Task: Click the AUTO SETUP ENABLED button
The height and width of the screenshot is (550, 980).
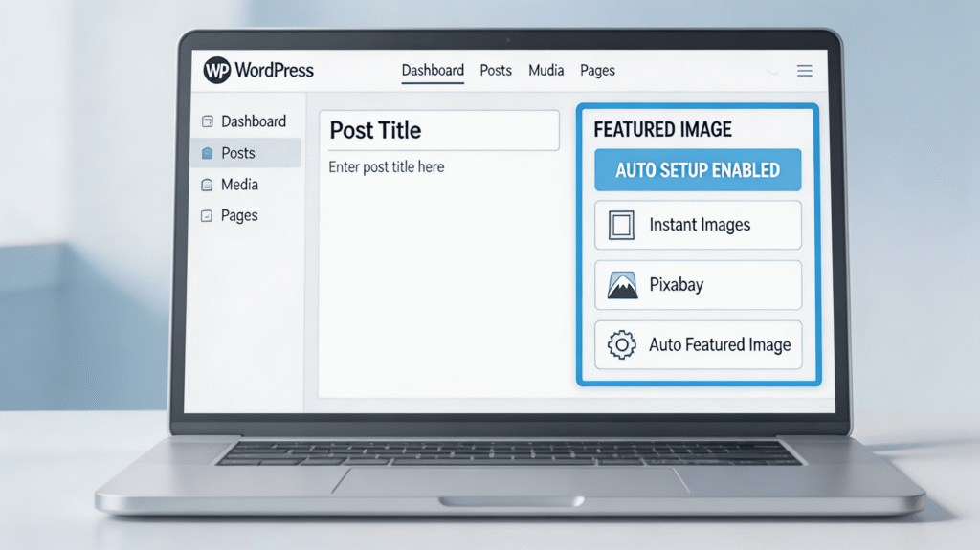Action: pos(698,170)
